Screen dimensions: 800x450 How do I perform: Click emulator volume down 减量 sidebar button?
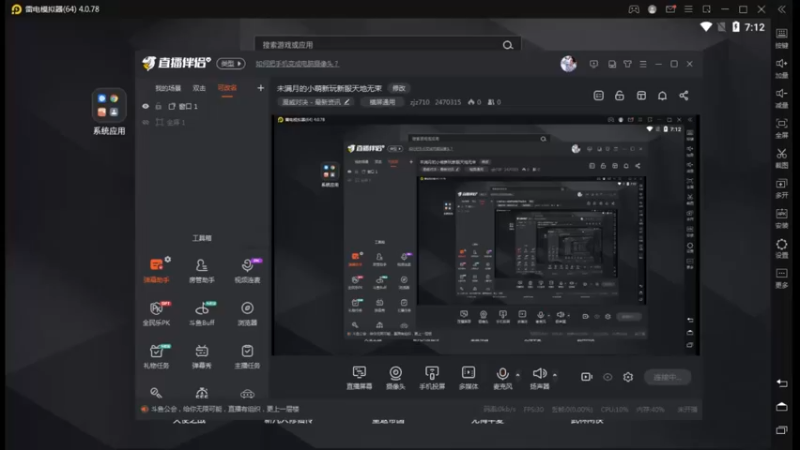(x=782, y=98)
